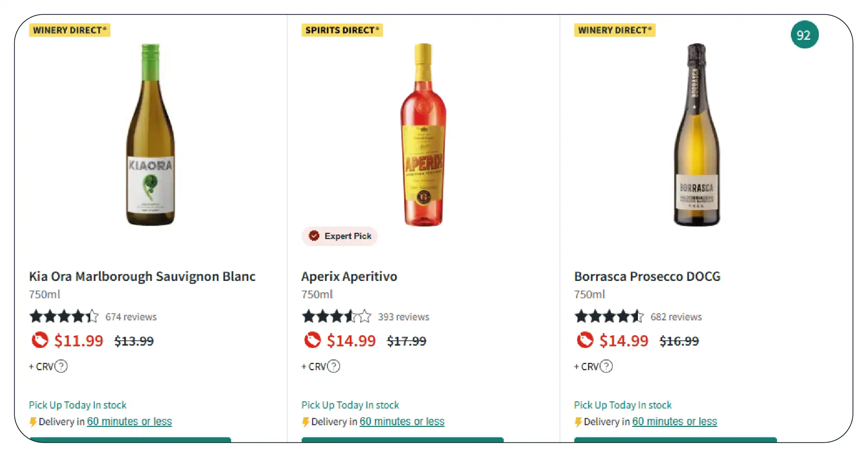
Task: Open the Aperix Aperitivo product title
Action: 349,276
